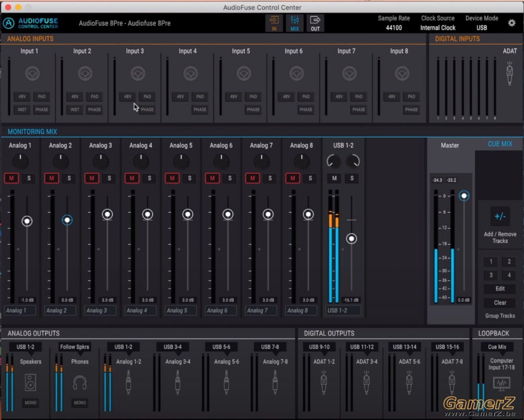Click the Master fader handle
Screen dimensions: 524x420
coord(464,196)
